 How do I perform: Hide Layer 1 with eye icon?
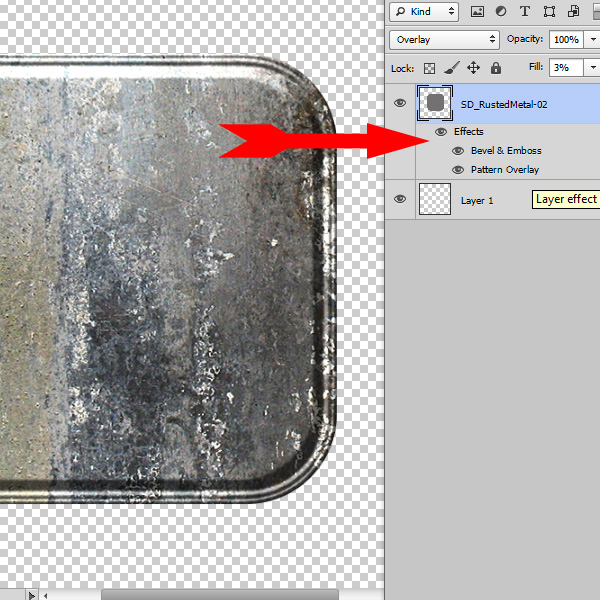point(400,199)
